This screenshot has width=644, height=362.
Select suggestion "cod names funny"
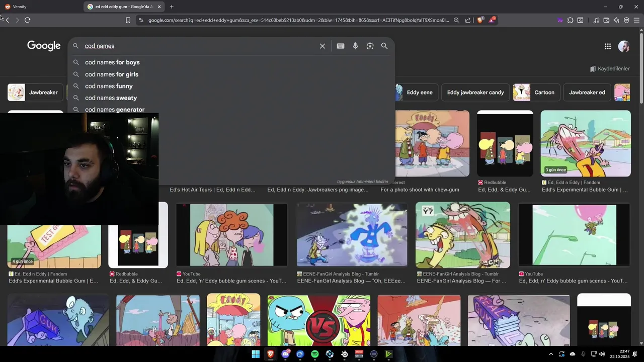point(231,86)
